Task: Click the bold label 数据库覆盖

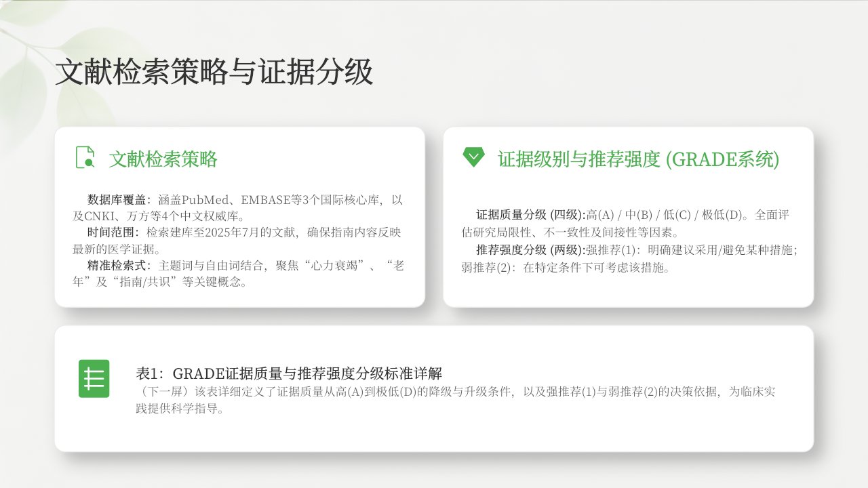Action: point(117,200)
